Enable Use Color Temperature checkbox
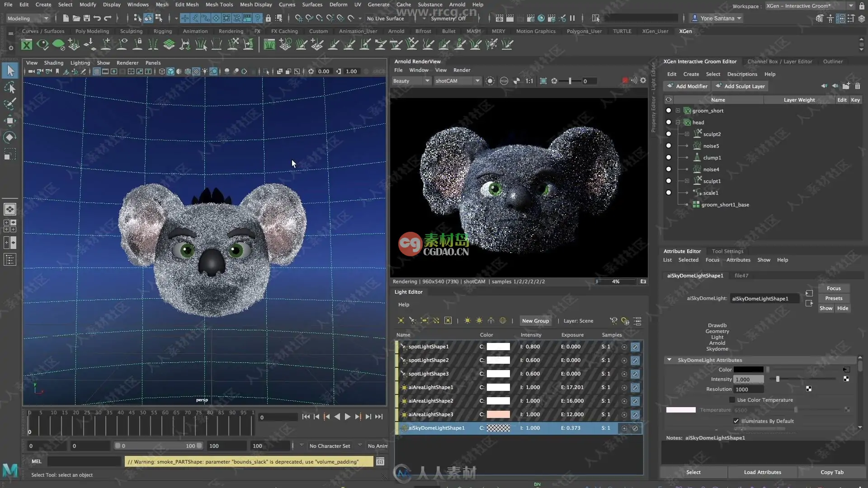 pyautogui.click(x=732, y=400)
